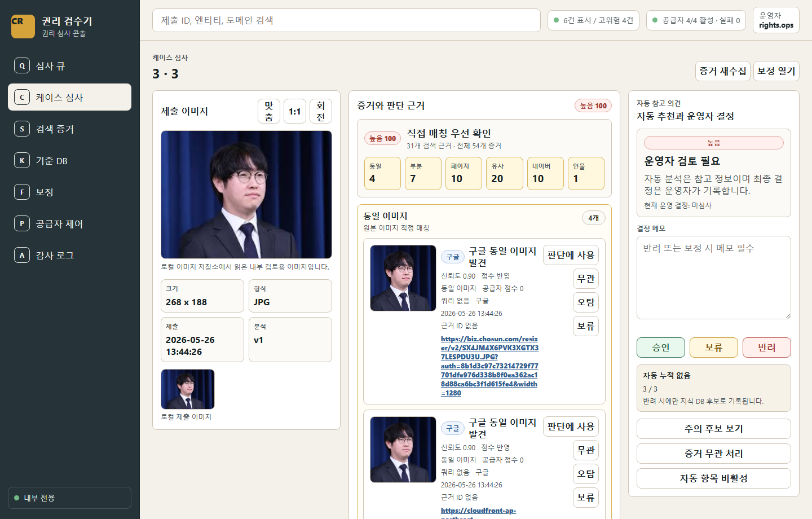Click the 4개 count badge for 동일 이미지
Screen dimensions: 812x519
[593, 218]
